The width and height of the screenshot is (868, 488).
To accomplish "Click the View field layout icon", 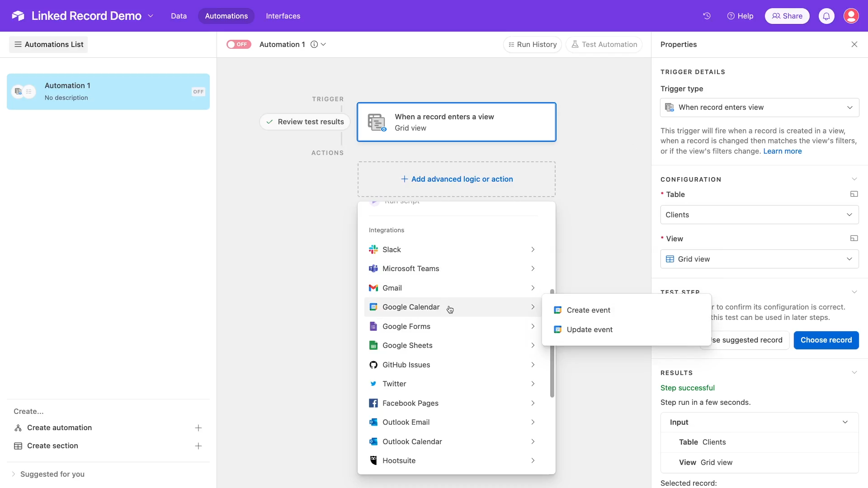I will click(x=854, y=239).
